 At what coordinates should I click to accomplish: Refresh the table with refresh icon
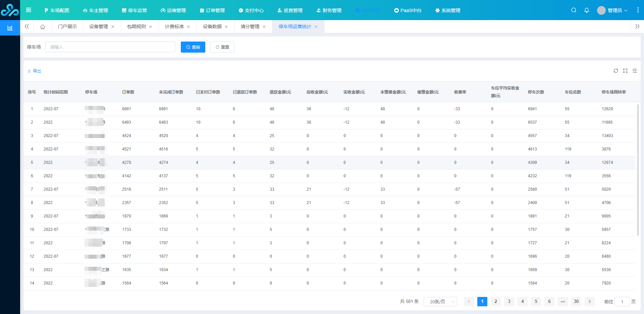coord(616,71)
